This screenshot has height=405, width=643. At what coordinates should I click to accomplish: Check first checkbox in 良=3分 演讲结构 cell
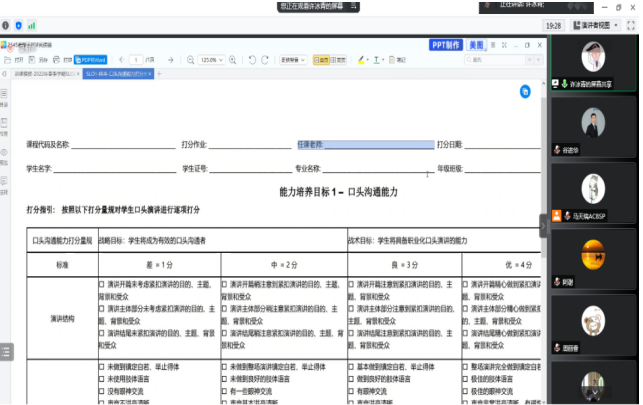(x=351, y=284)
